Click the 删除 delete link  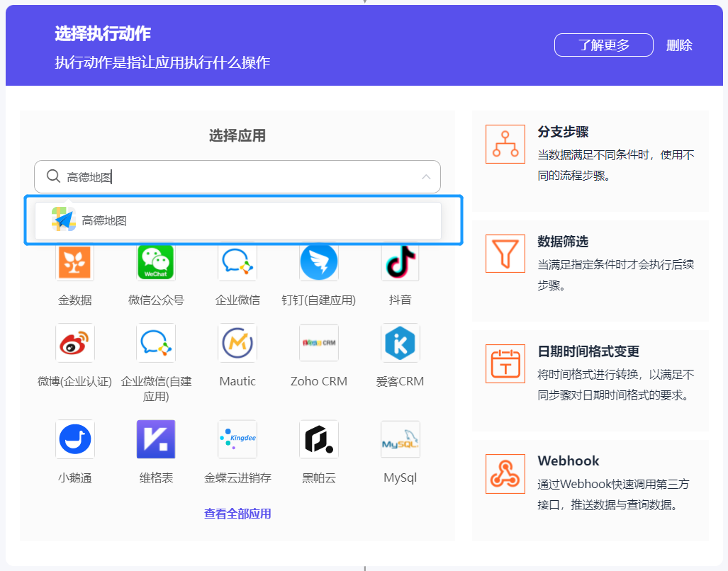pyautogui.click(x=679, y=45)
